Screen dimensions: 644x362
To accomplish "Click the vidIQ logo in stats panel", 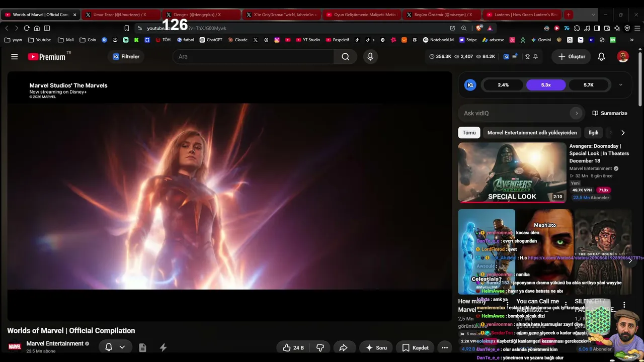I will 470,85.
